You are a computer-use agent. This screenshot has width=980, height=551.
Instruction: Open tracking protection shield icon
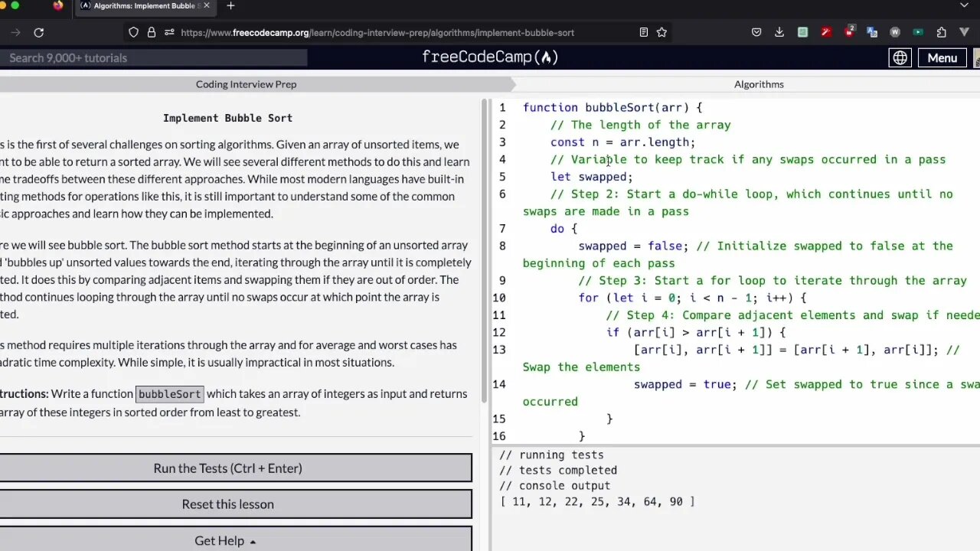tap(133, 32)
